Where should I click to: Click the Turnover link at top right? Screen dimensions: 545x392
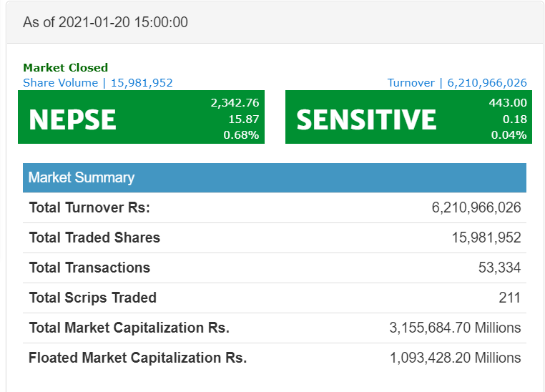coord(457,83)
